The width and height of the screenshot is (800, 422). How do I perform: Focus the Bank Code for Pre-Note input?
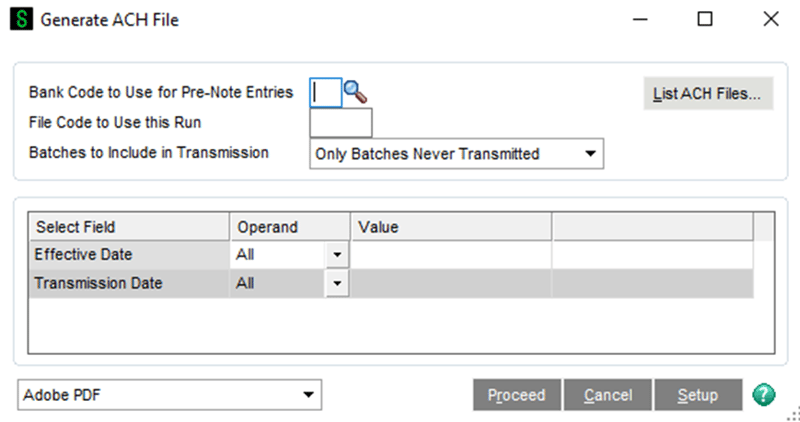tap(326, 93)
